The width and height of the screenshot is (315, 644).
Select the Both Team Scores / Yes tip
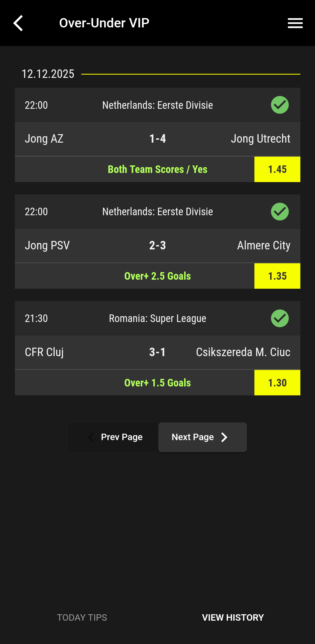click(x=157, y=169)
